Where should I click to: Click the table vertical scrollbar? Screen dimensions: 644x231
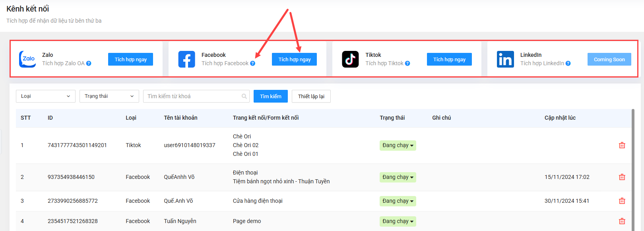tap(633, 170)
